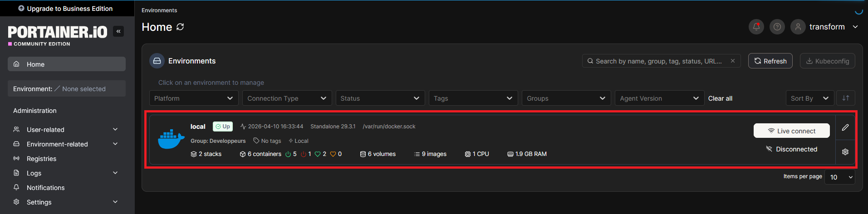This screenshot has height=214, width=868.
Task: Toggle sort direction arrows icon
Action: click(846, 98)
